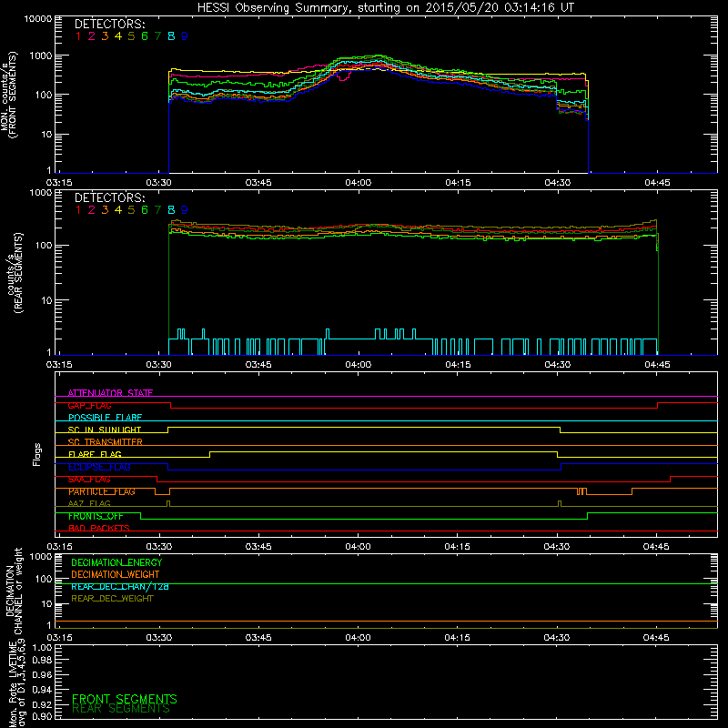Click DETECTORS label in front segments panel

109,24
